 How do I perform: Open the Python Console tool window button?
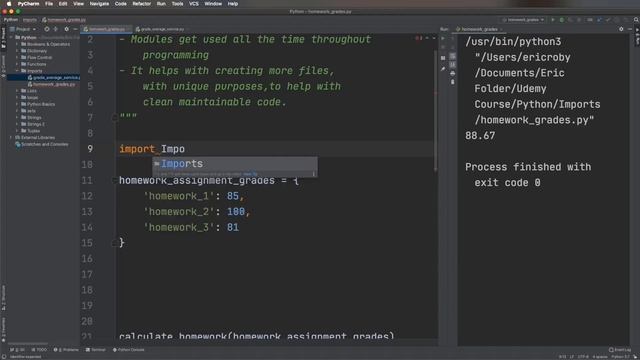129,350
